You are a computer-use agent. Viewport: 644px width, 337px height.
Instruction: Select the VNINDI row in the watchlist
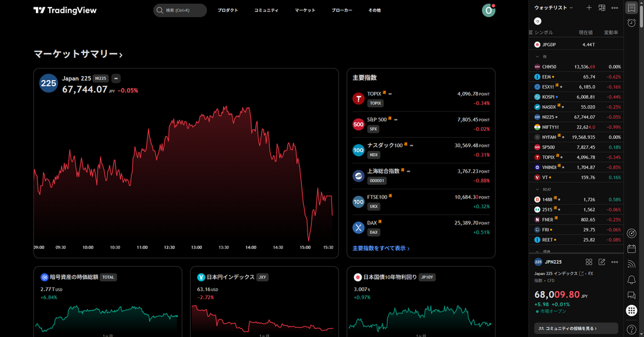tap(576, 167)
